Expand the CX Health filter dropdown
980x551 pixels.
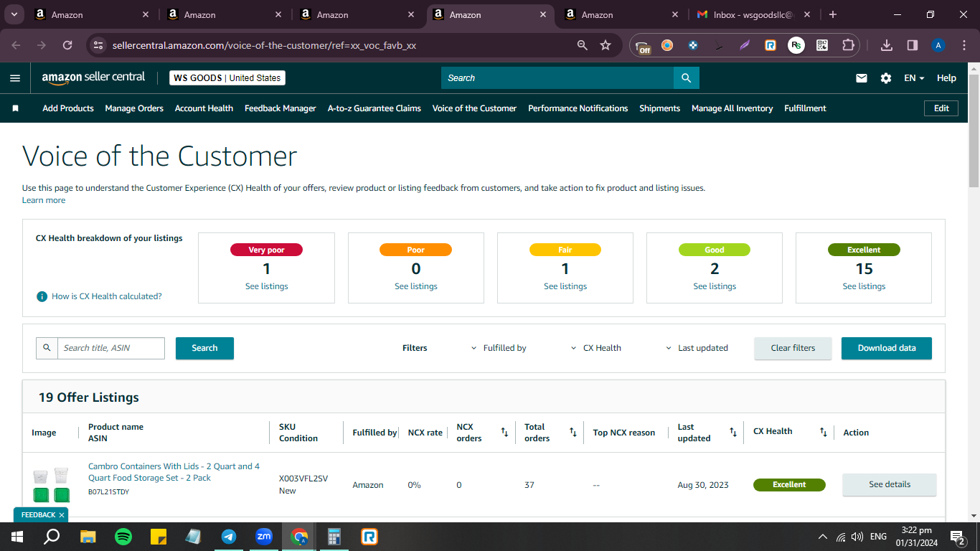click(596, 348)
